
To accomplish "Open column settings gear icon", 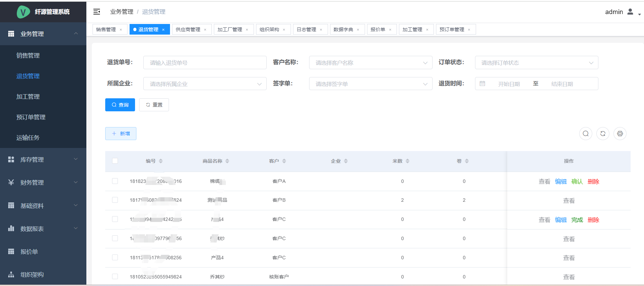I will coord(620,134).
